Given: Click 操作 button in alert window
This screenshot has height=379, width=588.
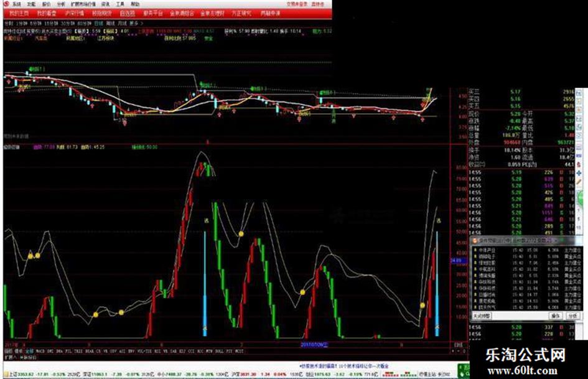Looking at the screenshot, I should (556, 316).
